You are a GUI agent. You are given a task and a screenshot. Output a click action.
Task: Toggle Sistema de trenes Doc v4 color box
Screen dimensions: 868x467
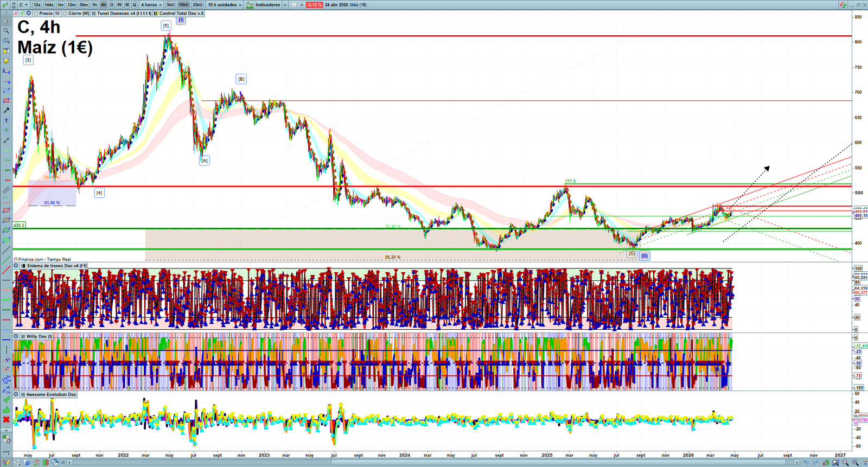23,266
